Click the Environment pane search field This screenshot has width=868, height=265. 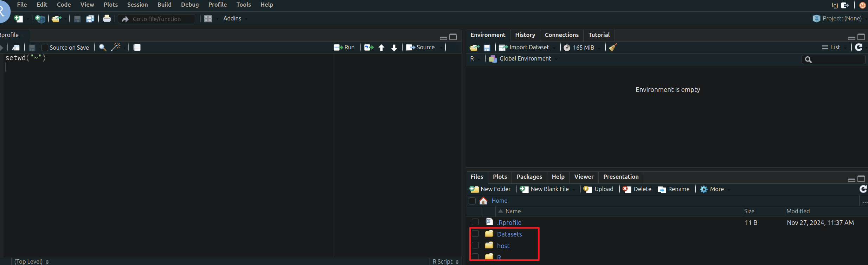[833, 59]
